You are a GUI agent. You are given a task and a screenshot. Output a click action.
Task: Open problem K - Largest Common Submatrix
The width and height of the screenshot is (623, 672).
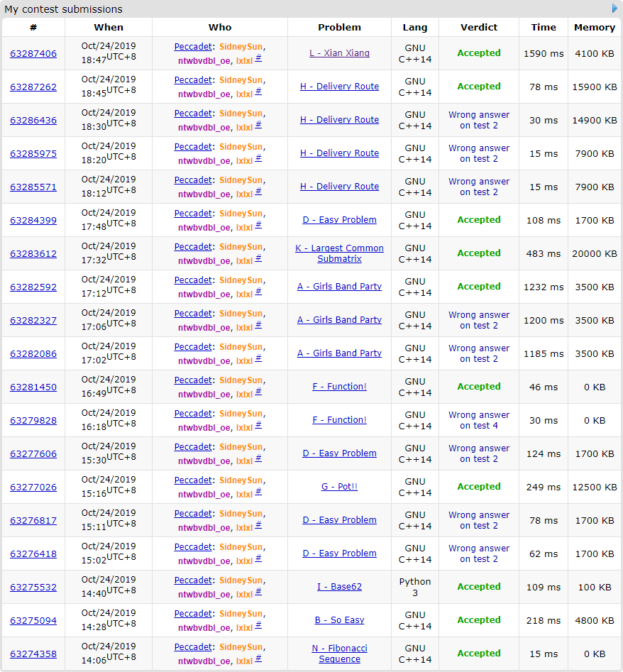(x=339, y=253)
